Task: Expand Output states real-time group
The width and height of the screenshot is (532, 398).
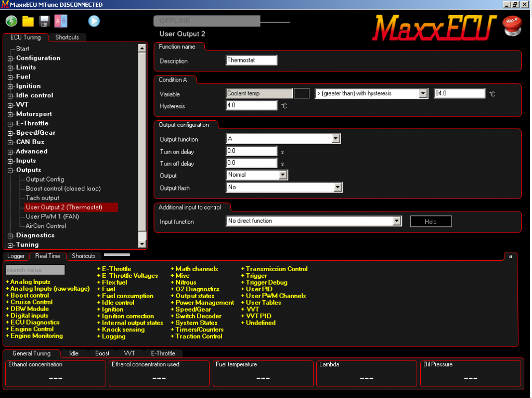Action: (x=192, y=296)
